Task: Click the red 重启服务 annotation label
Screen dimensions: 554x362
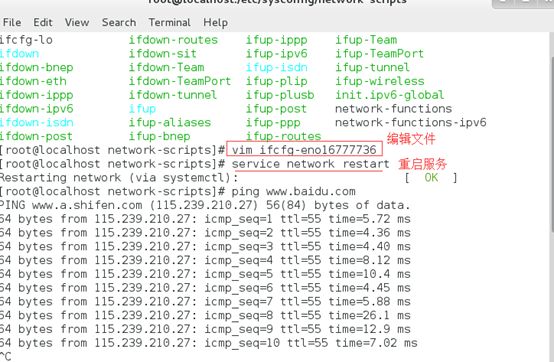Action: pyautogui.click(x=423, y=164)
